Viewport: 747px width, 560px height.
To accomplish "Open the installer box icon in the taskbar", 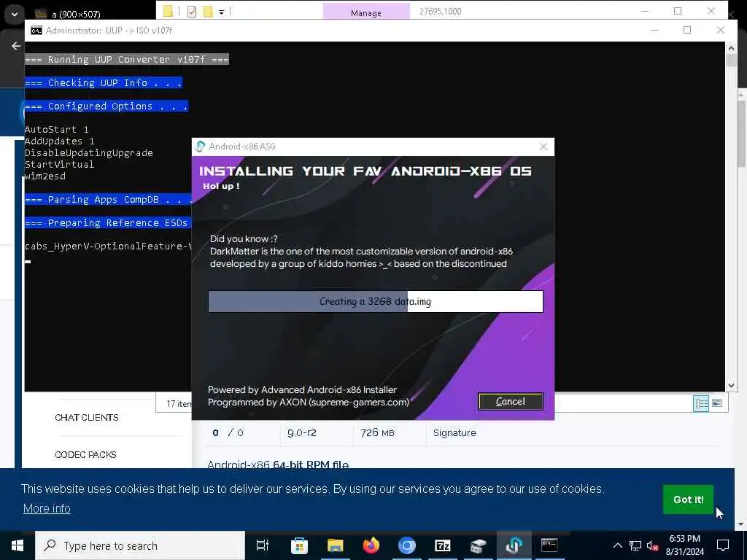I will (x=479, y=545).
